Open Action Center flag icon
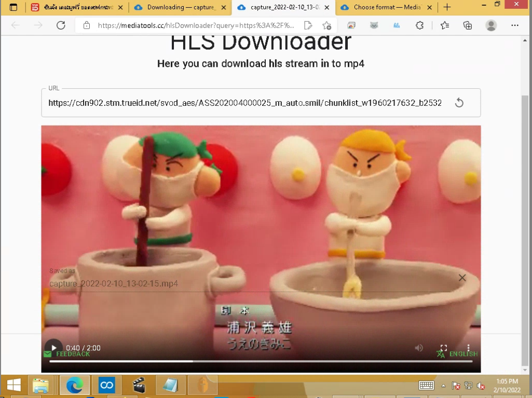 coord(456,386)
